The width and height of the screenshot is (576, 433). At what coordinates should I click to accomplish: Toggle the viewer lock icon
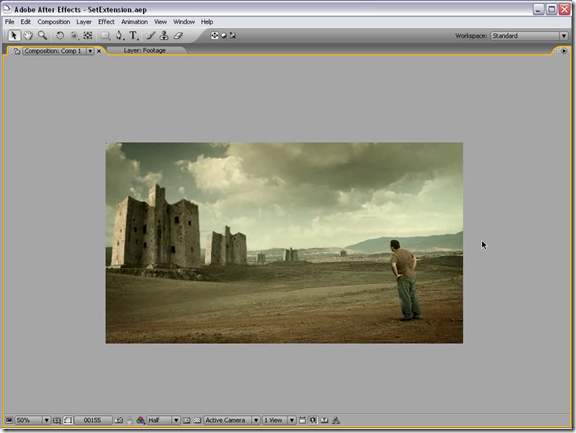coord(17,51)
